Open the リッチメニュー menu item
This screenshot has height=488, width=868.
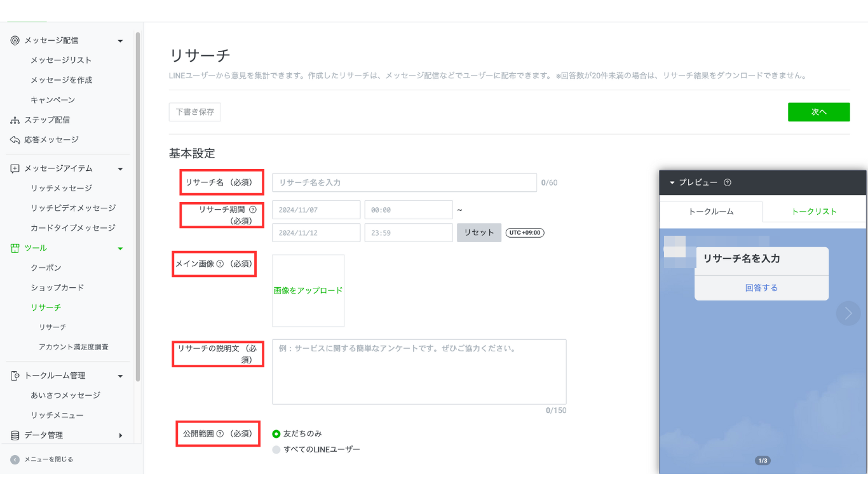tap(57, 415)
